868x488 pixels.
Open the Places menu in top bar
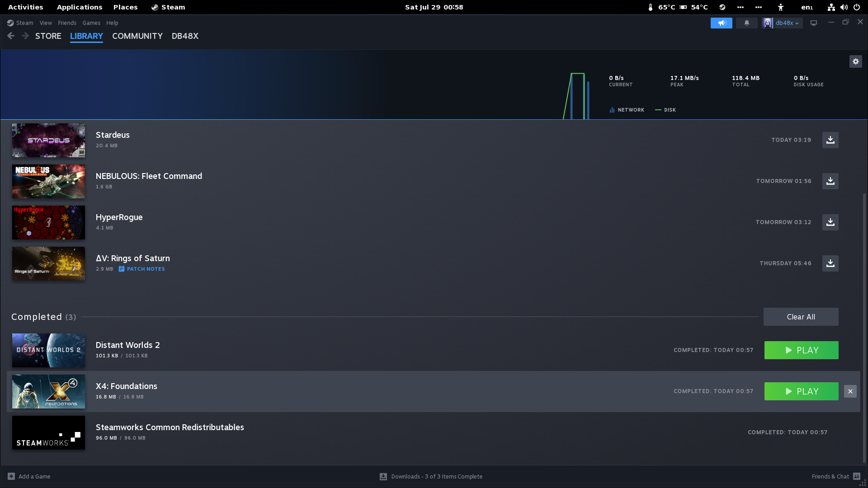125,7
